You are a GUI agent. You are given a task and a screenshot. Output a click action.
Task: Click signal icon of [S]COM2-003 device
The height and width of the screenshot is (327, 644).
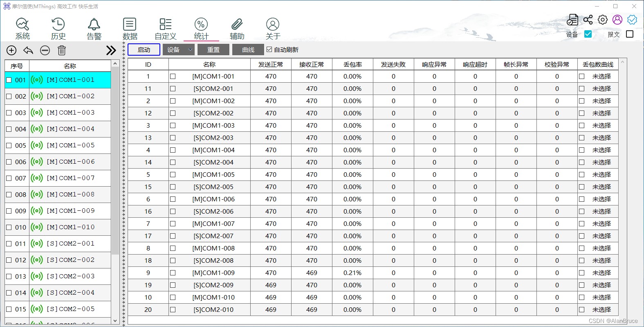click(37, 276)
